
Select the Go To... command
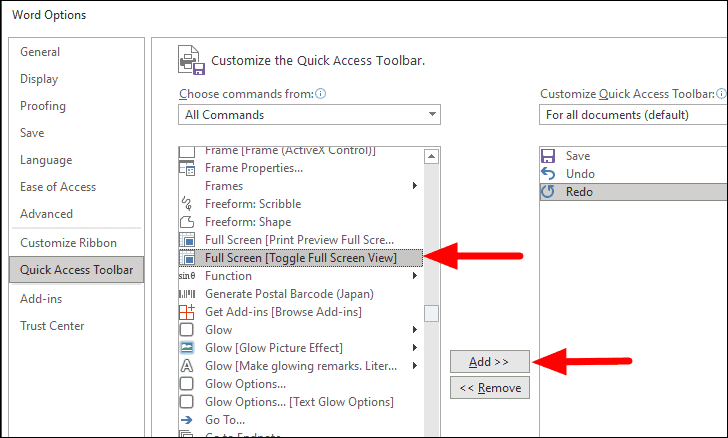301,420
